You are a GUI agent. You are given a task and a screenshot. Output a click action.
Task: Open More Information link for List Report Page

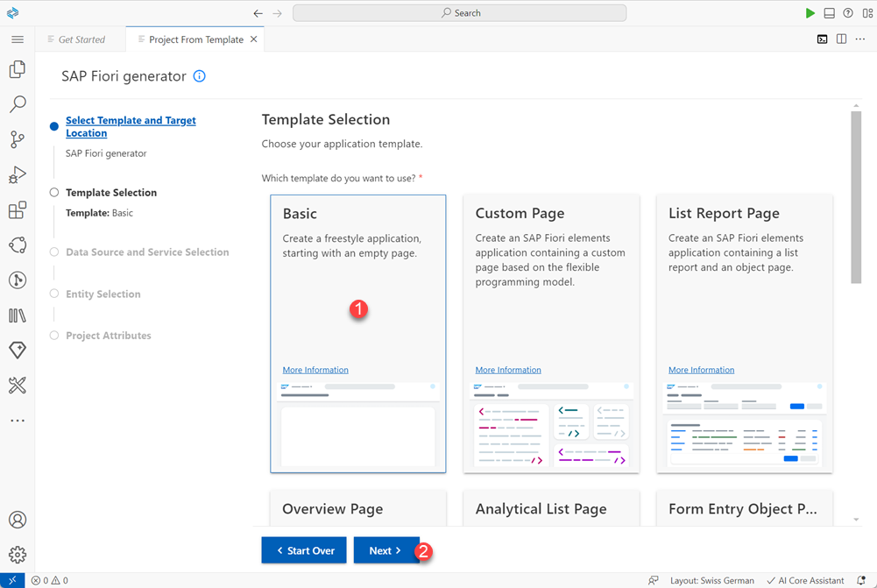click(x=702, y=370)
